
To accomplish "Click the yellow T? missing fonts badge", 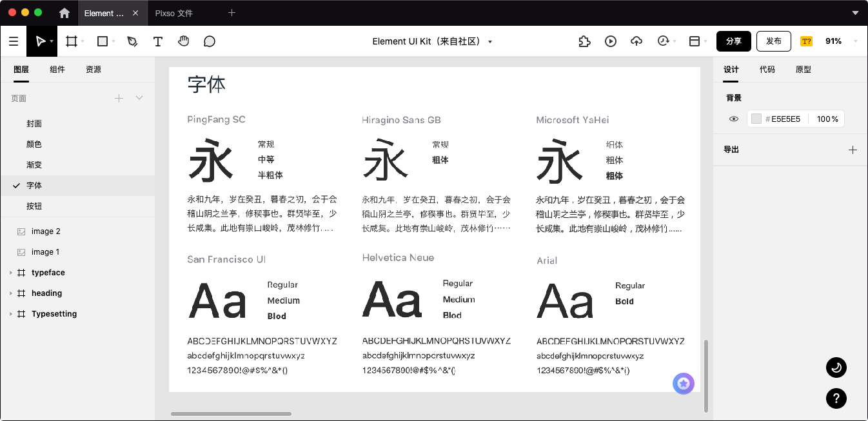I will [x=806, y=41].
